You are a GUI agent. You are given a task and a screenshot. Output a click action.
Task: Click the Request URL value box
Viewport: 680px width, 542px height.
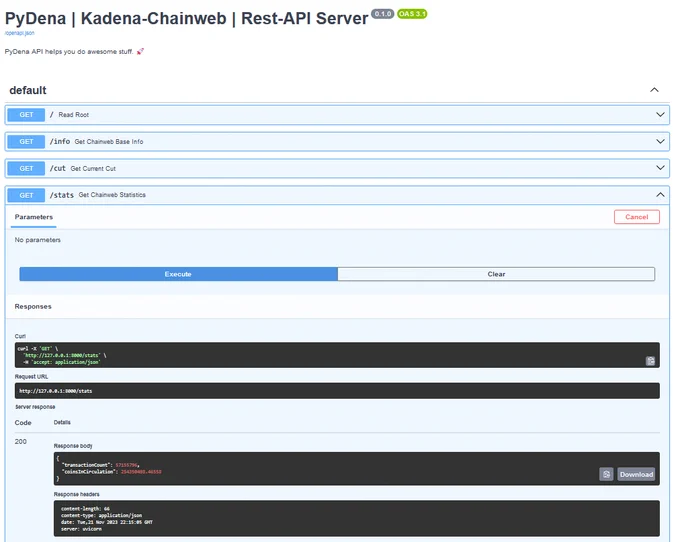coord(337,391)
